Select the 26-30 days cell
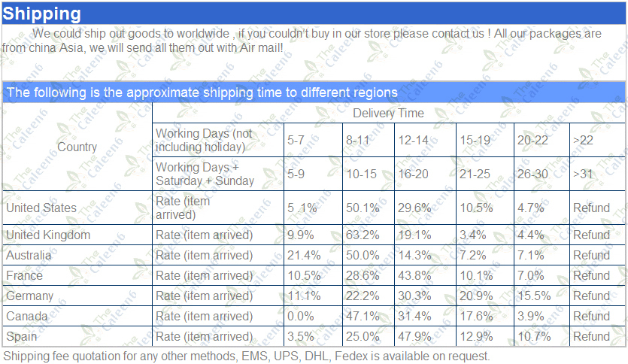The image size is (628, 364). [x=542, y=174]
